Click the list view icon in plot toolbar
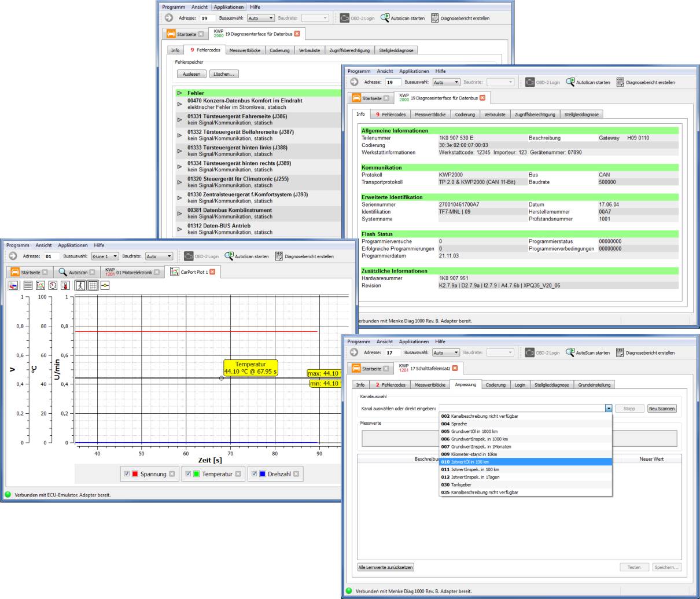The width and height of the screenshot is (700, 599). (28, 285)
